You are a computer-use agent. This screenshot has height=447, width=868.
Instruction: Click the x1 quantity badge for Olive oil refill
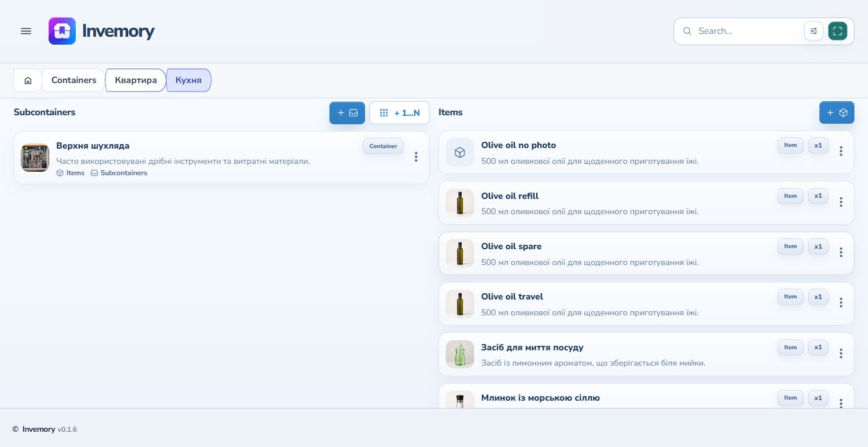[x=818, y=196]
